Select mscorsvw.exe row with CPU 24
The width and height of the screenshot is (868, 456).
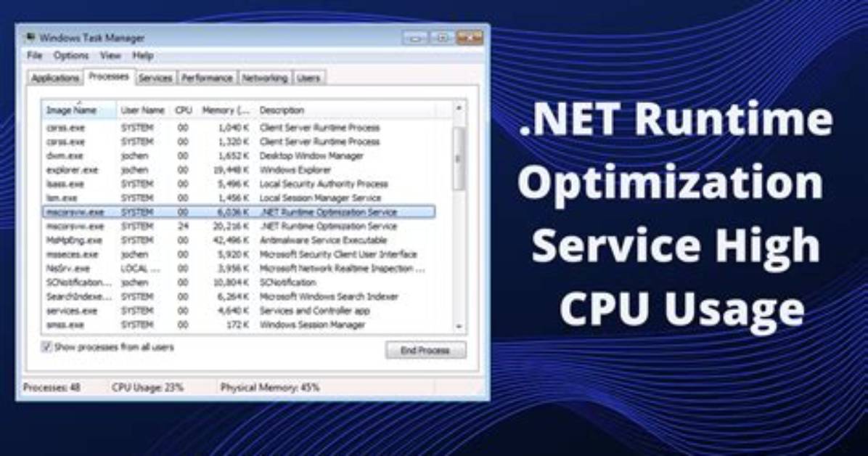[x=239, y=226]
